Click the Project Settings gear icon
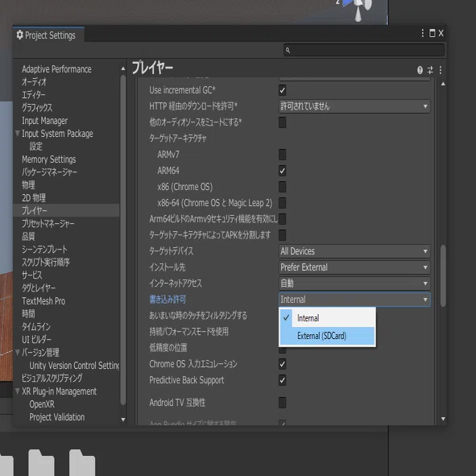The image size is (476, 476). (19, 35)
